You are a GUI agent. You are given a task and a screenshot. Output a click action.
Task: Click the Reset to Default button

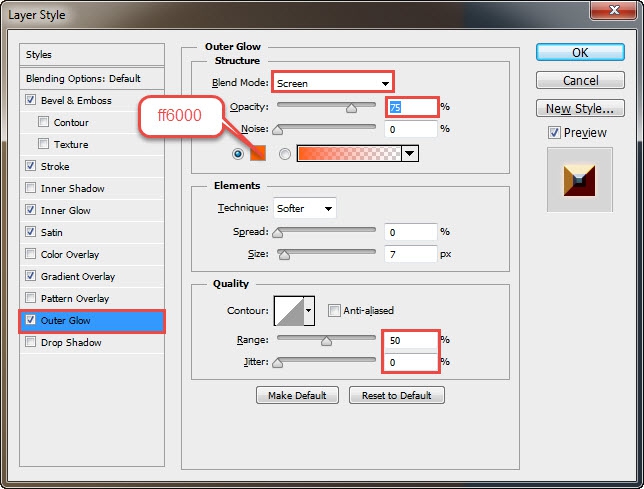397,395
